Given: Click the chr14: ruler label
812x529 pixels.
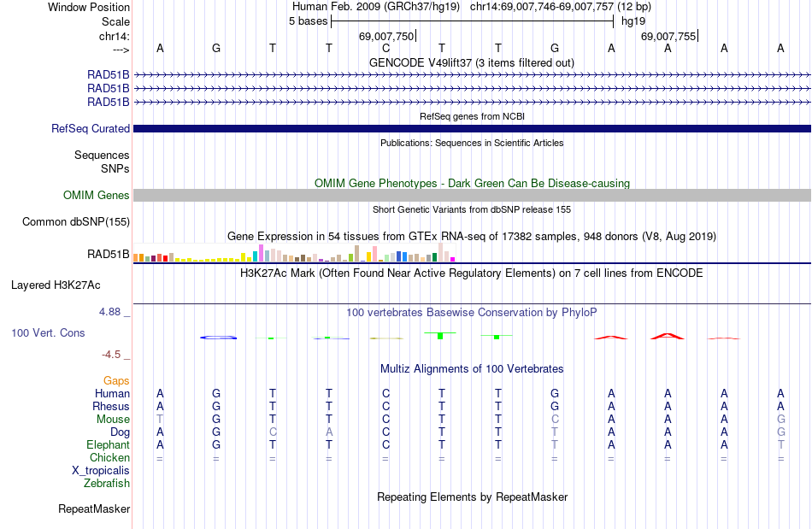Looking at the screenshot, I should click(115, 36).
